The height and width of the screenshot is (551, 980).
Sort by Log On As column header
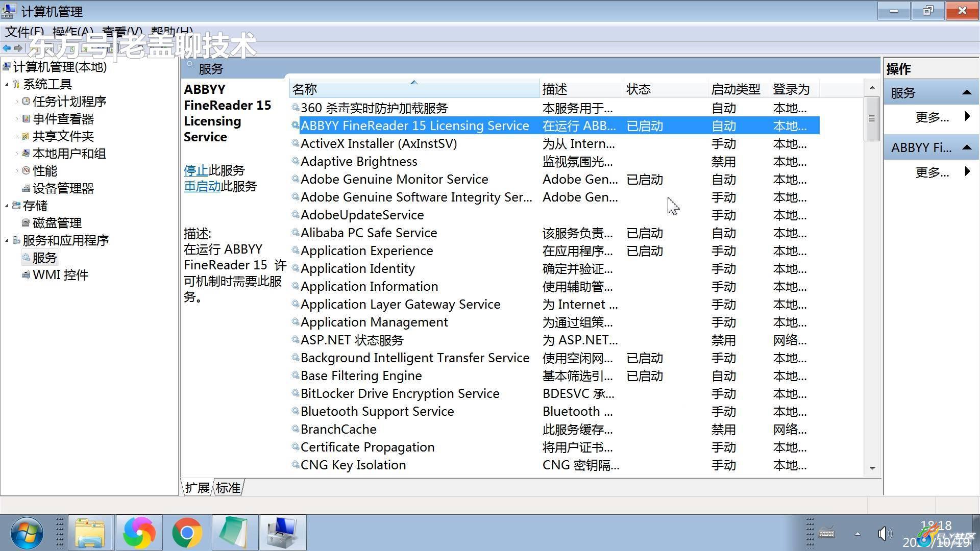(794, 89)
